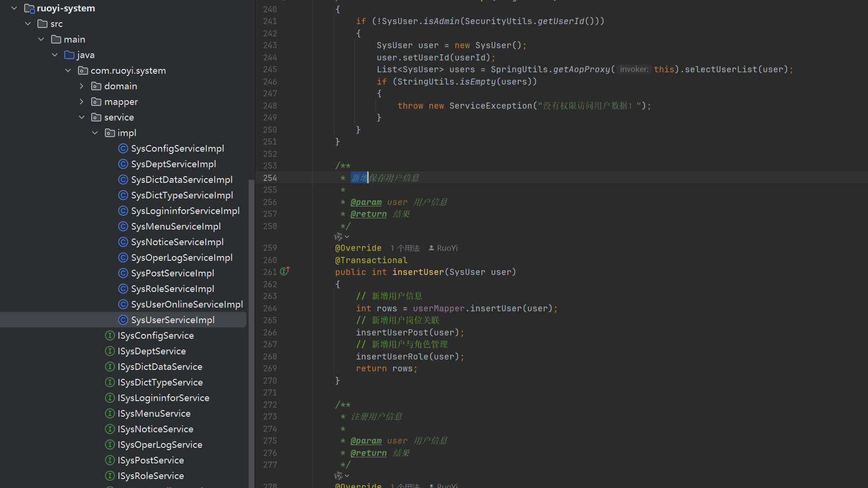Image resolution: width=868 pixels, height=488 pixels.
Task: Click the ISysConfigService interface icon
Action: 110,335
